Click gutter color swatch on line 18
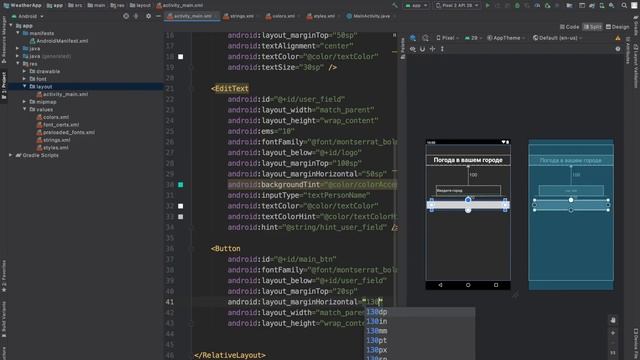Screen dimensions: 640x360 click(x=180, y=57)
